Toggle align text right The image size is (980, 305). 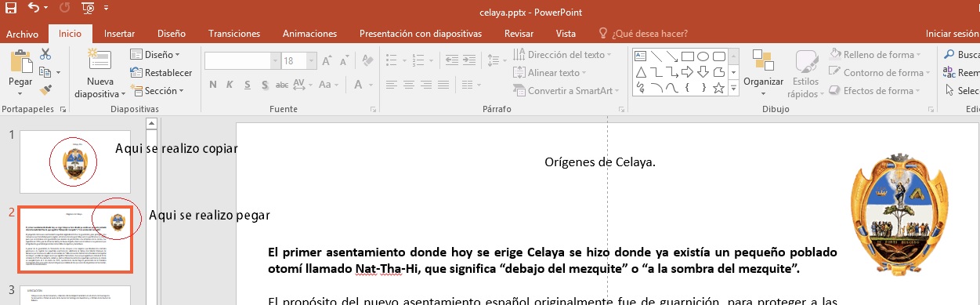(x=426, y=85)
